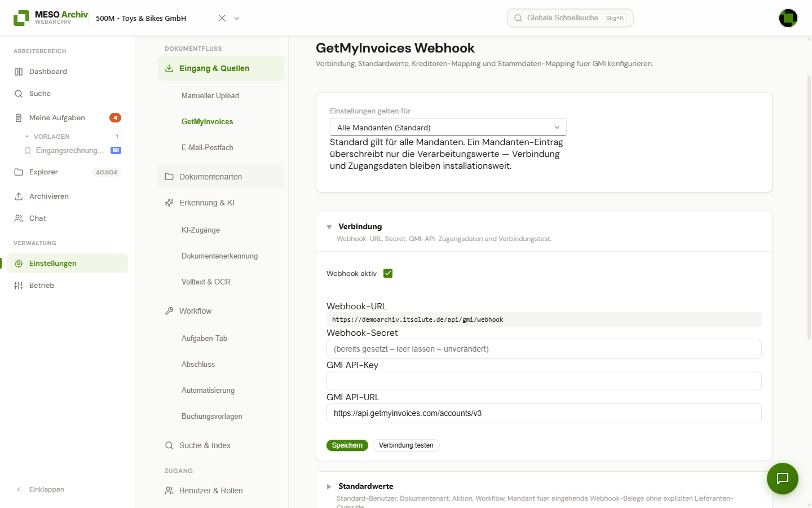The image size is (812, 508).
Task: Click the Archivieren upload icon
Action: pos(19,196)
